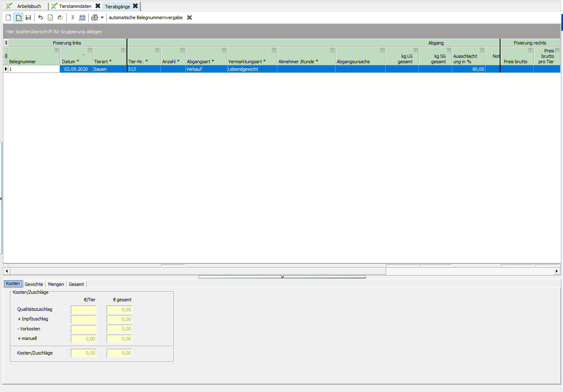This screenshot has height=392, width=563.
Task: Open the Mengen tab
Action: coord(56,284)
